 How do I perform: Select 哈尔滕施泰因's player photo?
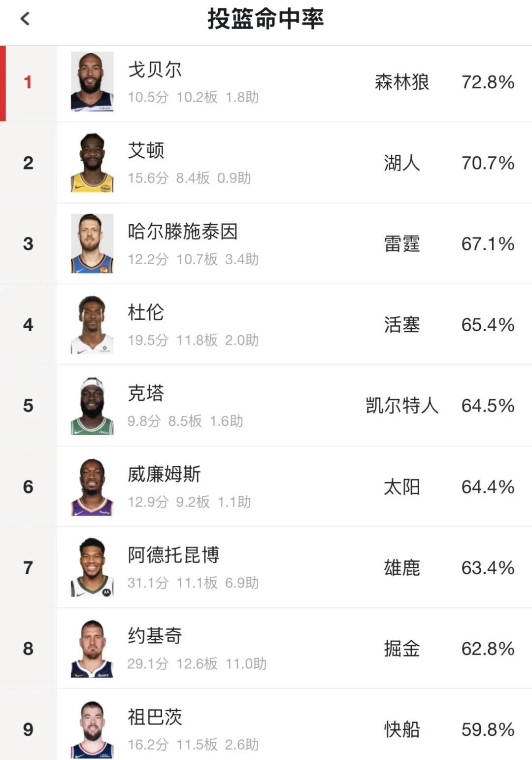[92, 243]
